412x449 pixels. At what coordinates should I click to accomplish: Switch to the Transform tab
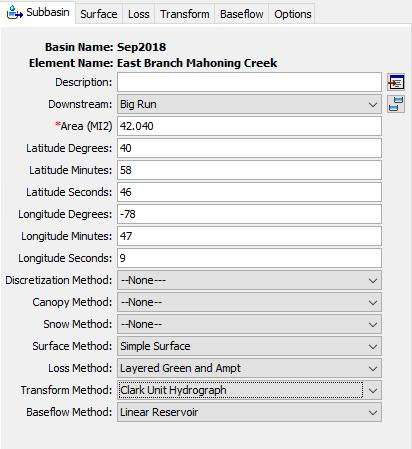[x=185, y=14]
